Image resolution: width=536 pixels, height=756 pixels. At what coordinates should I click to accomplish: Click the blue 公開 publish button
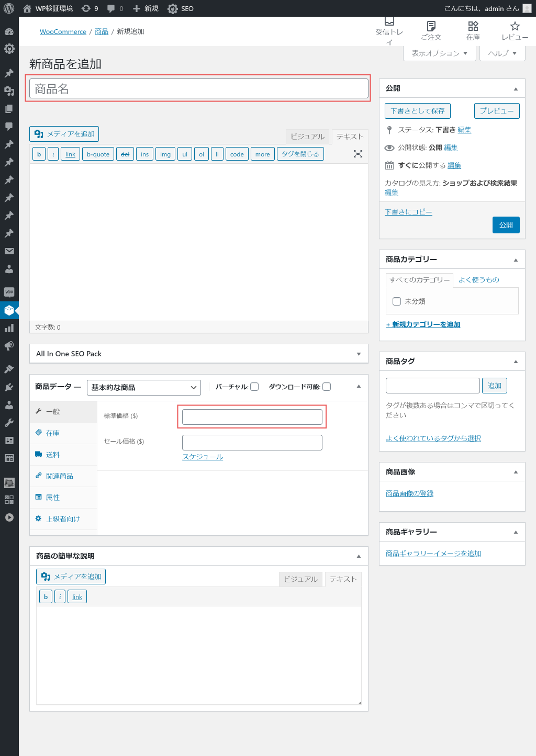pos(506,225)
